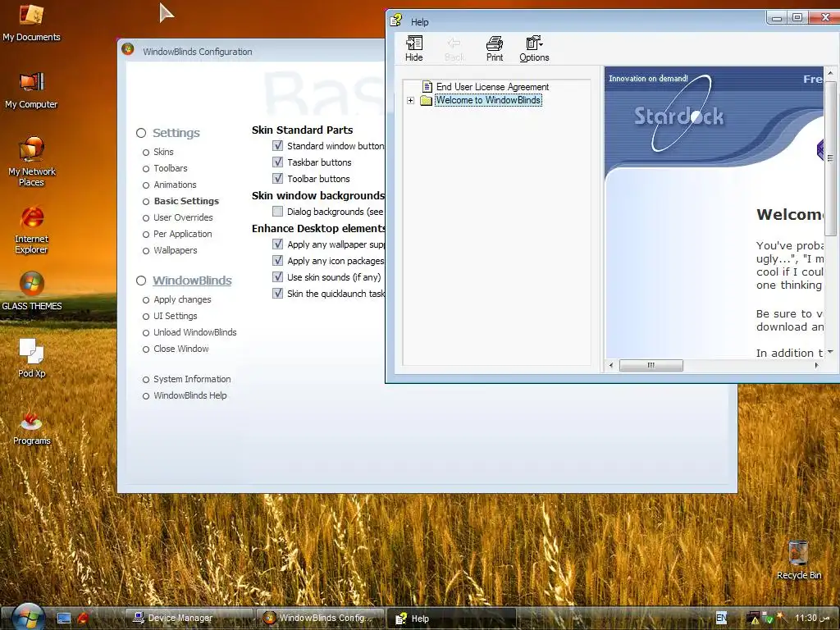Click Help scrollbar right arrow
Viewport: 840px width, 630px height.
click(x=816, y=365)
